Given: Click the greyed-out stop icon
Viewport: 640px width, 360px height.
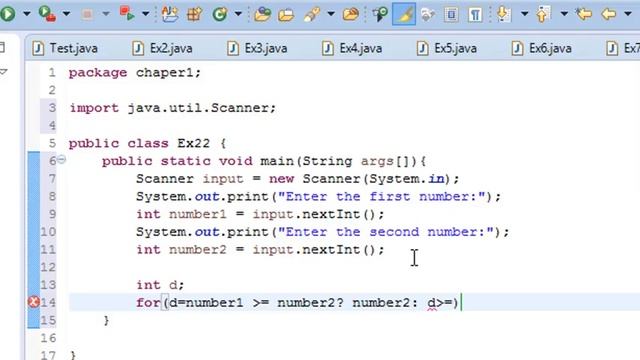Looking at the screenshot, I should [x=87, y=14].
